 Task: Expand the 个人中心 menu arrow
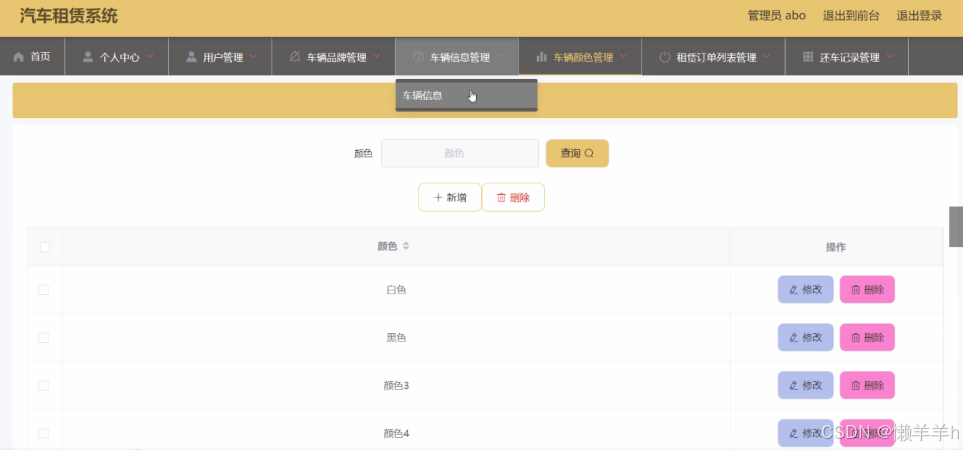click(x=150, y=56)
